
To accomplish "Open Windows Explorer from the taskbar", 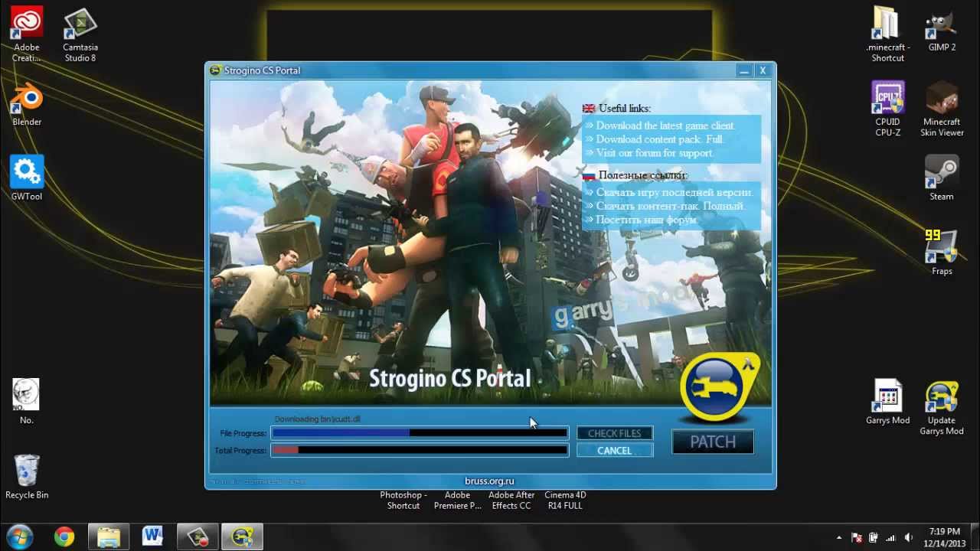I will [109, 537].
